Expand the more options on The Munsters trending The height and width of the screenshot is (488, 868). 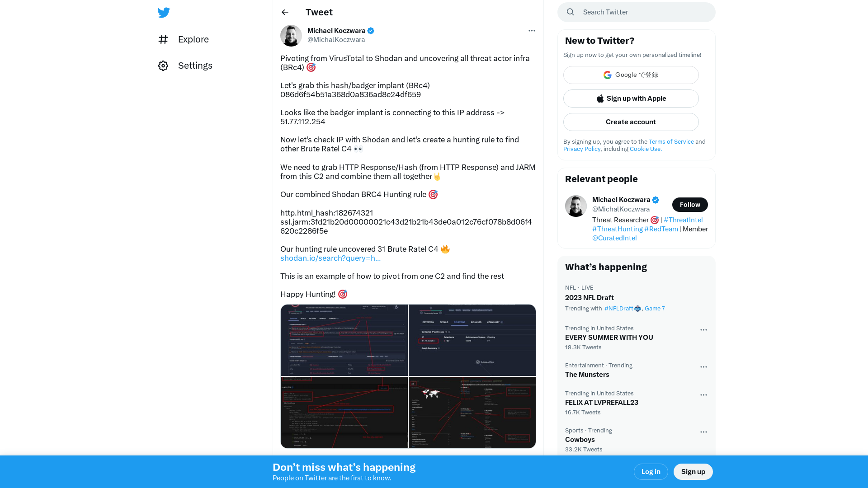point(703,366)
